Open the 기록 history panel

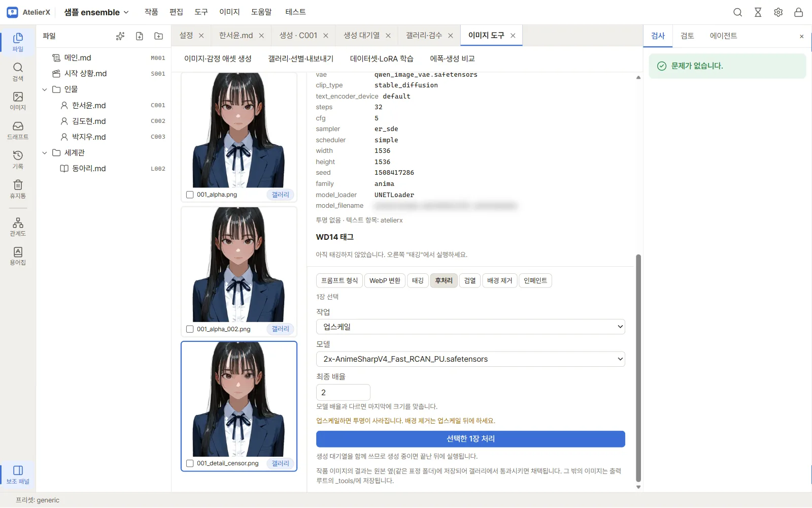click(18, 160)
